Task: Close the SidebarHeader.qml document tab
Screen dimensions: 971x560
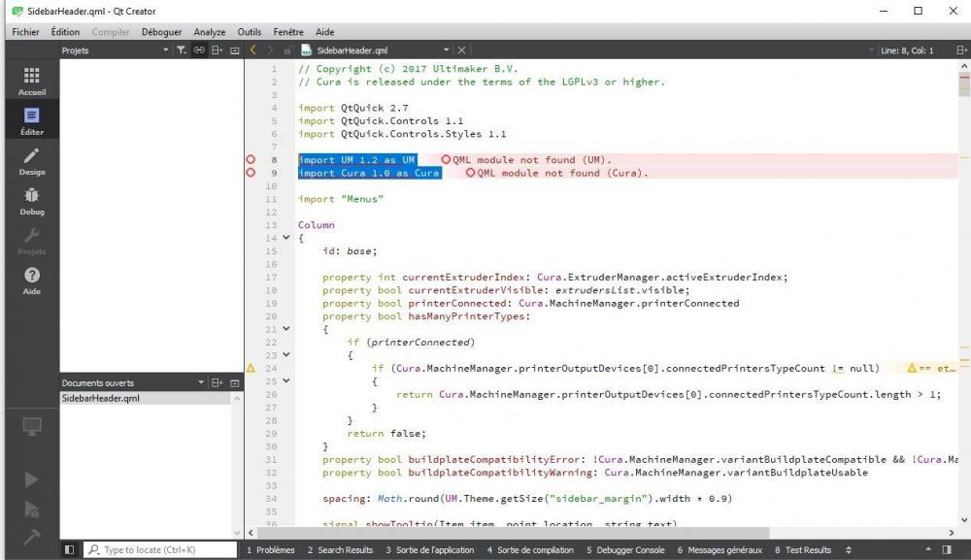Action: point(461,50)
